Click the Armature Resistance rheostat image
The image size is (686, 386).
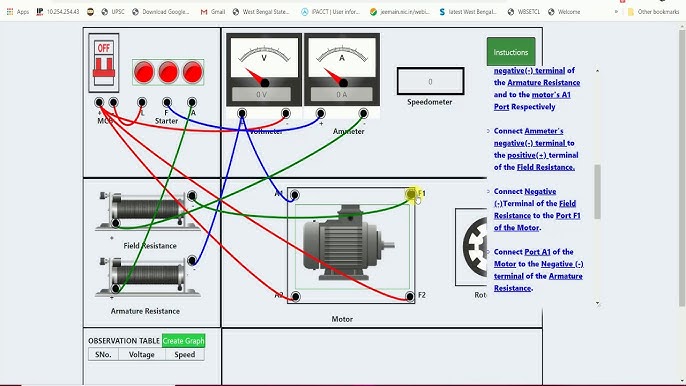[148, 276]
